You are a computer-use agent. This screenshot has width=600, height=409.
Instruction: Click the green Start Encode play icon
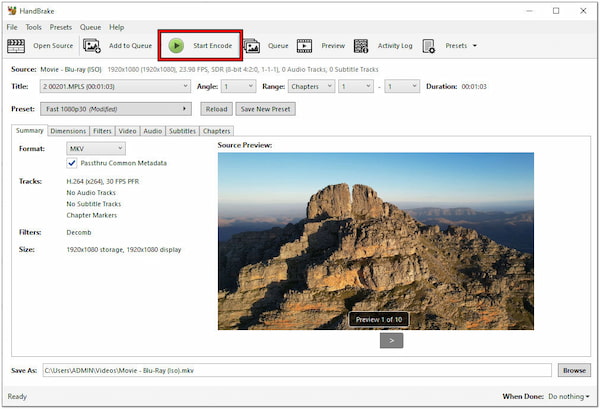coord(176,46)
